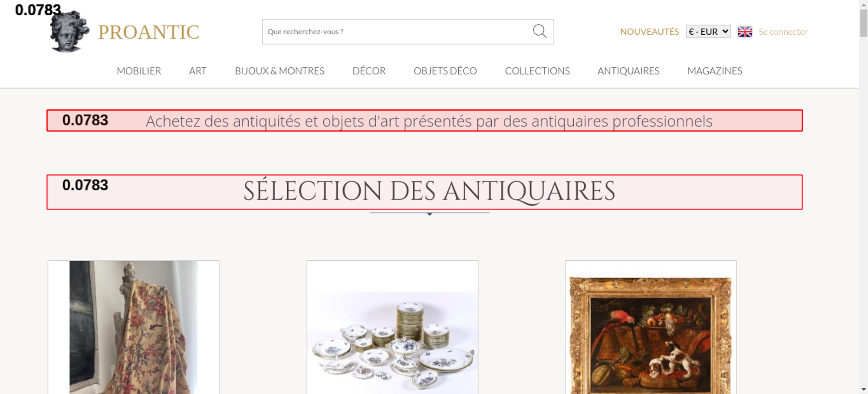Open the Antiquaires menu

pos(628,71)
